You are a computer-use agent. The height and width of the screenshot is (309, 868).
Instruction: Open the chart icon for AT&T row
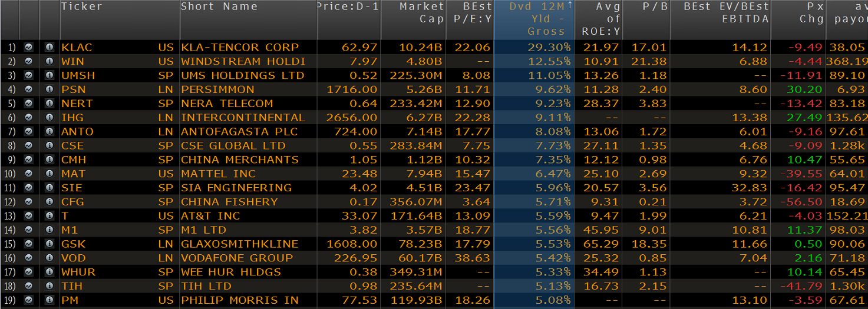coord(28,216)
